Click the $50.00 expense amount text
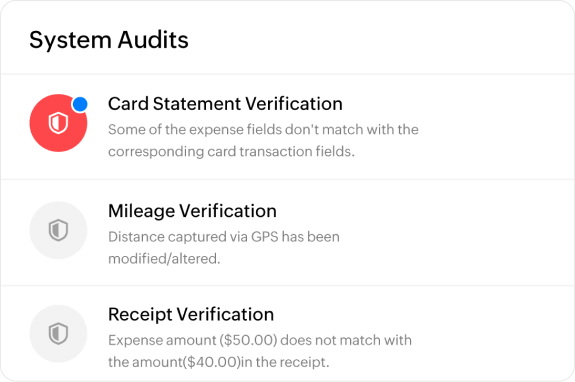This screenshot has height=382, width=575. tap(248, 340)
